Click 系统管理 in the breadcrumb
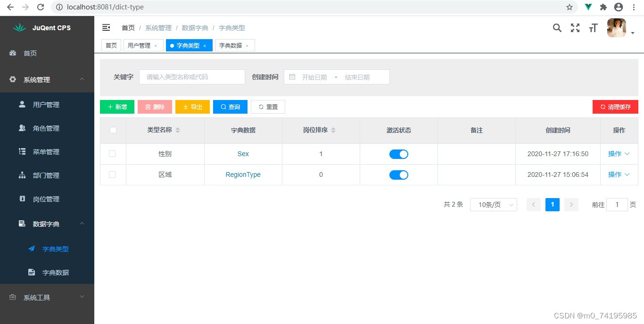The width and height of the screenshot is (644, 324). click(x=158, y=28)
